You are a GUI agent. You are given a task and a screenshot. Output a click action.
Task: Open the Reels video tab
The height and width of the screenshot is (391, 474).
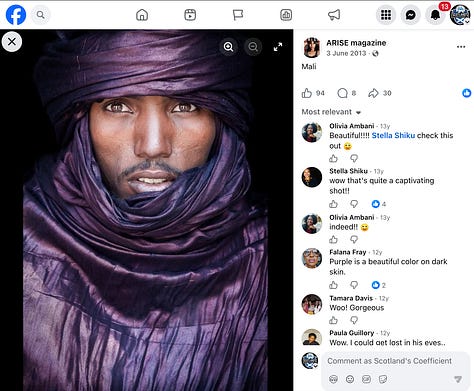tap(190, 15)
